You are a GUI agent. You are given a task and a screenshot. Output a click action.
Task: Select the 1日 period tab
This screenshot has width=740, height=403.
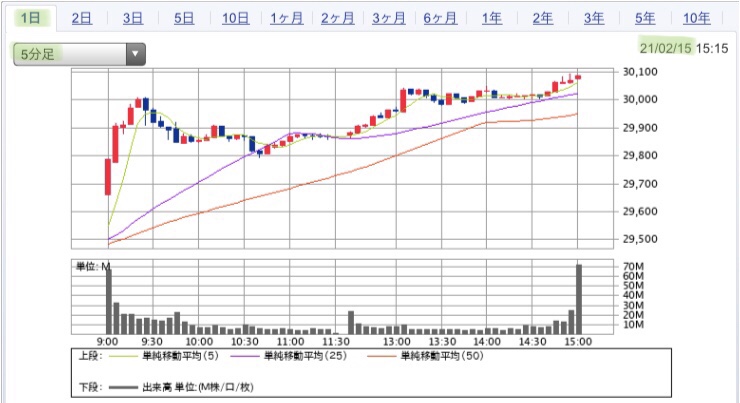click(30, 18)
